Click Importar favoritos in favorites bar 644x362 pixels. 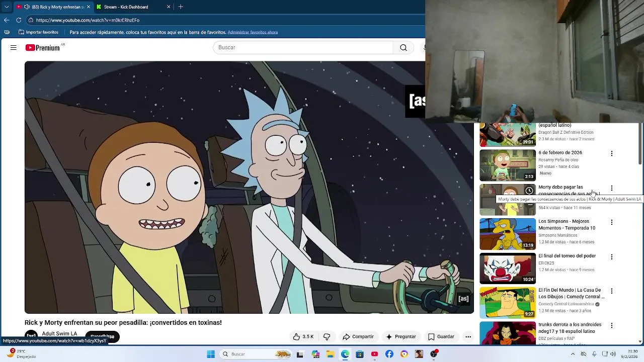click(38, 32)
